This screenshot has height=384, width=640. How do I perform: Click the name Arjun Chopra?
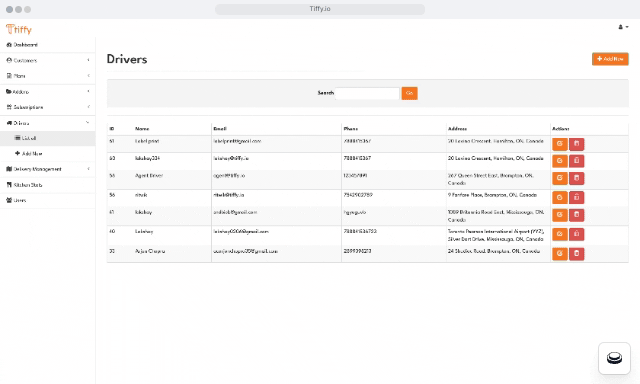[x=150, y=251]
